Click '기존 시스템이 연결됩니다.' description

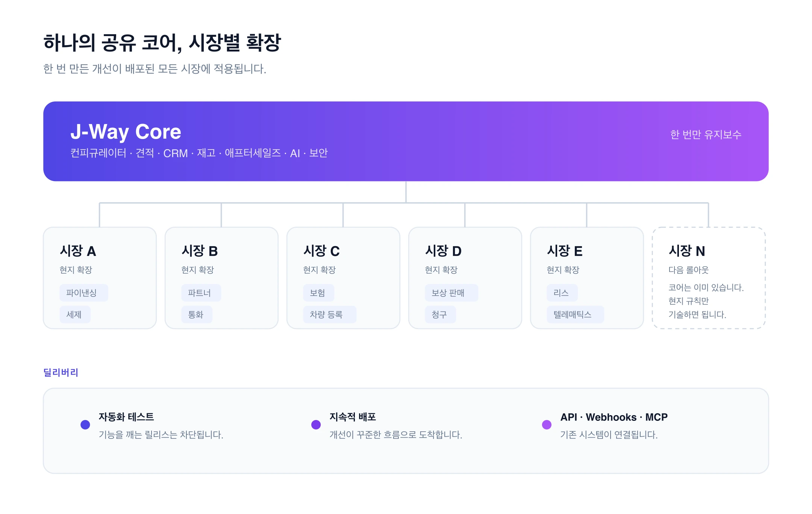[x=609, y=435]
